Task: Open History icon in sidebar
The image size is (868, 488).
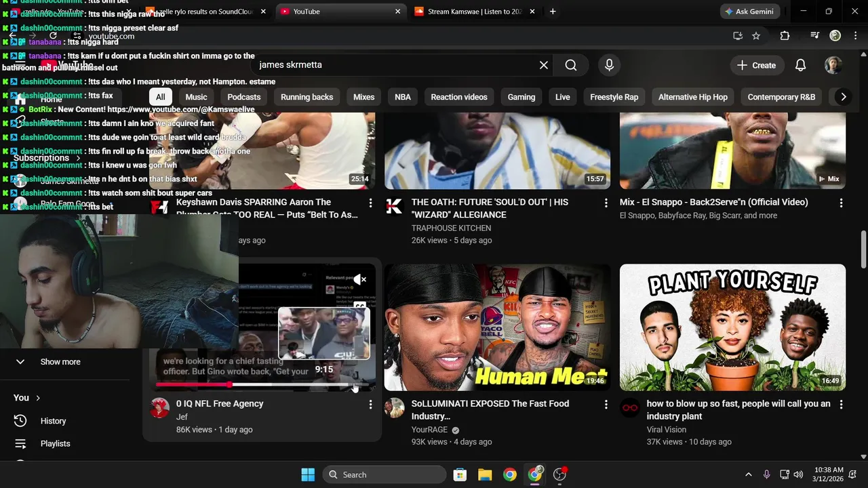Action: (20, 421)
